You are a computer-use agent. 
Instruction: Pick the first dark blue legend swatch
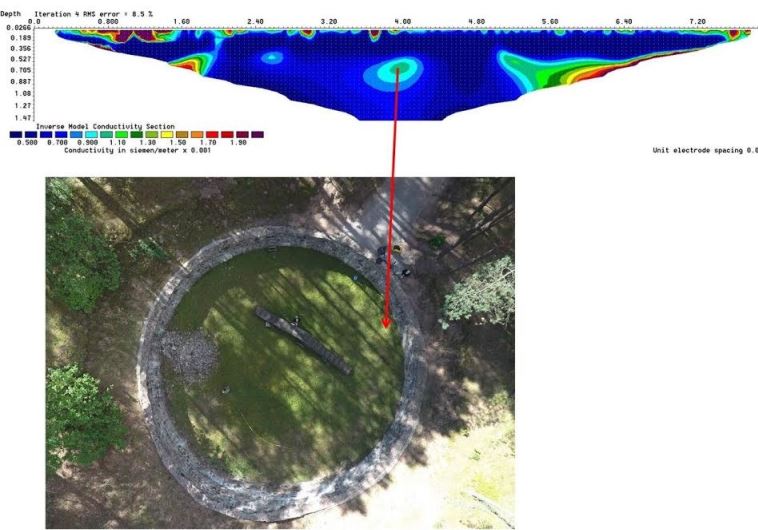click(16, 134)
